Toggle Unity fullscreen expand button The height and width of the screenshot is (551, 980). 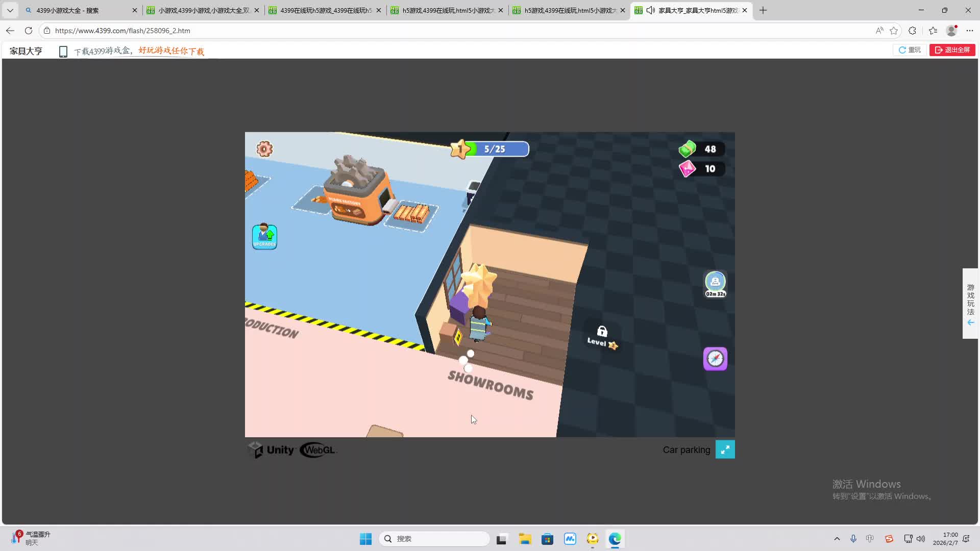[x=725, y=449]
